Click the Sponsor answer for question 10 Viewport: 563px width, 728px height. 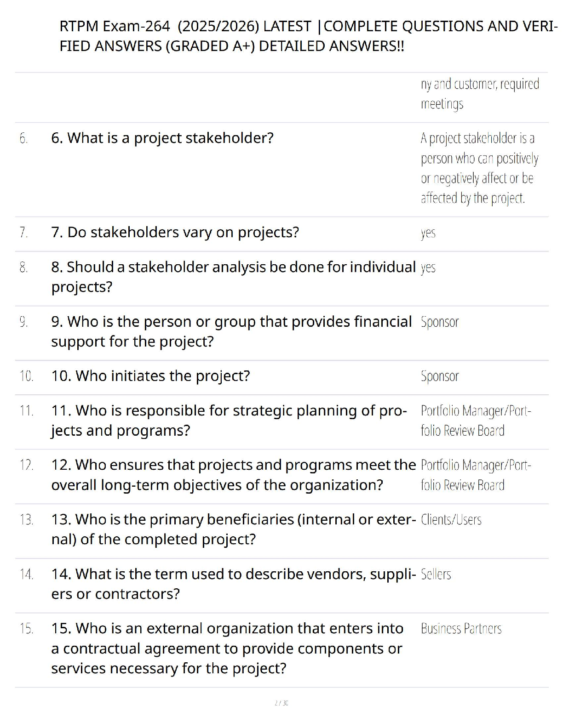440,376
